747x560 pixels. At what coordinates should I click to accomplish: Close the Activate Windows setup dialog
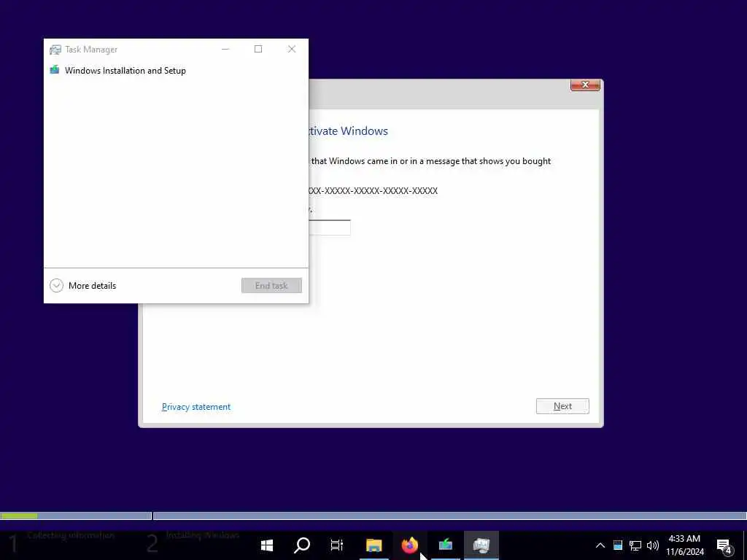tap(585, 85)
